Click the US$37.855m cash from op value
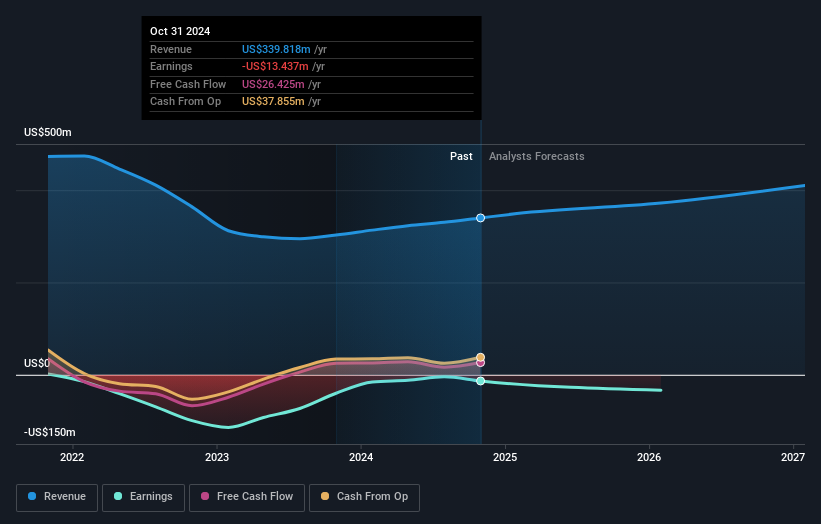Image resolution: width=821 pixels, height=524 pixels. tap(273, 102)
